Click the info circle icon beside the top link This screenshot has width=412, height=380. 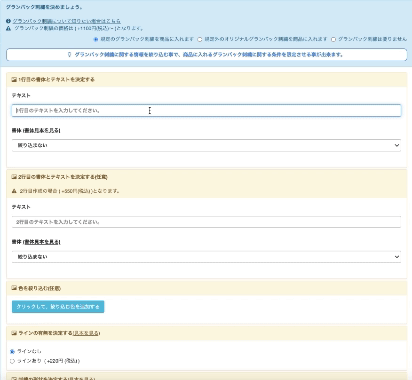8,21
